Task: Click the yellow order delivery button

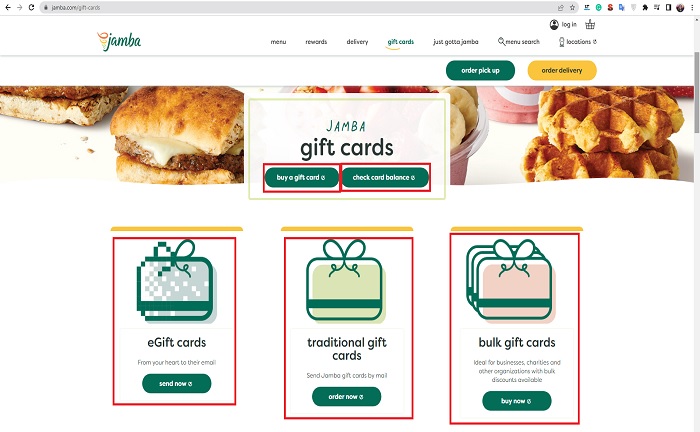Action: [562, 71]
